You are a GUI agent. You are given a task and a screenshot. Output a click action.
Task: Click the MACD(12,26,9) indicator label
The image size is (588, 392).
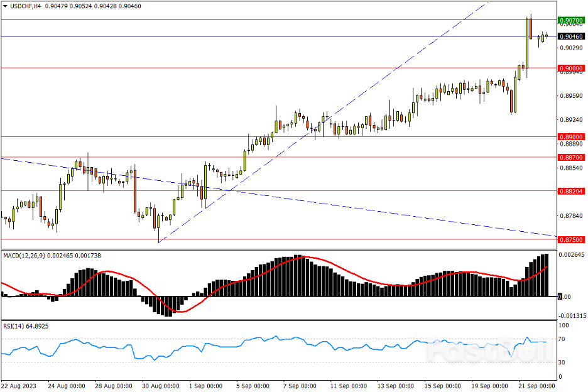26,256
